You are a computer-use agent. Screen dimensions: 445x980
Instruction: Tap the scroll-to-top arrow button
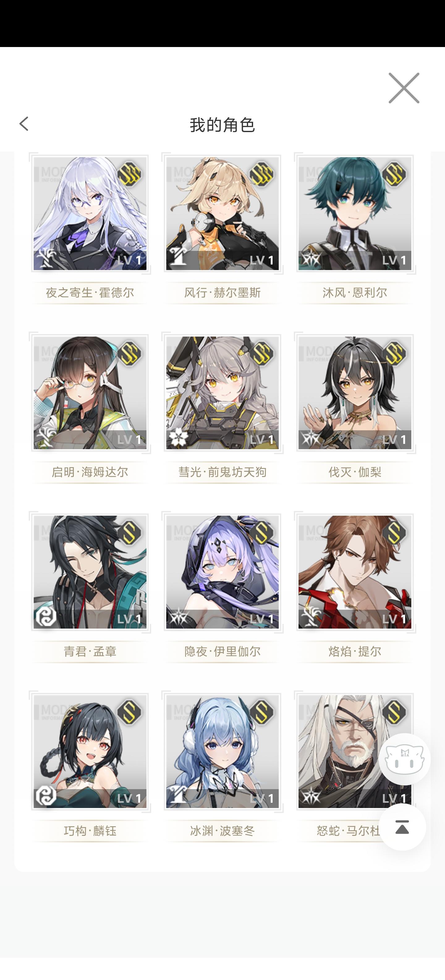(x=402, y=827)
